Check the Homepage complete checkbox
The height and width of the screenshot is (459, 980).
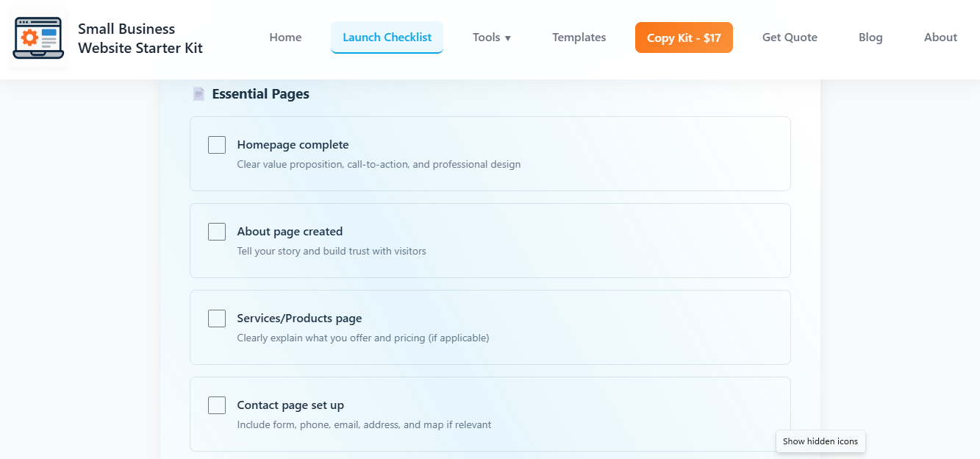click(x=217, y=145)
